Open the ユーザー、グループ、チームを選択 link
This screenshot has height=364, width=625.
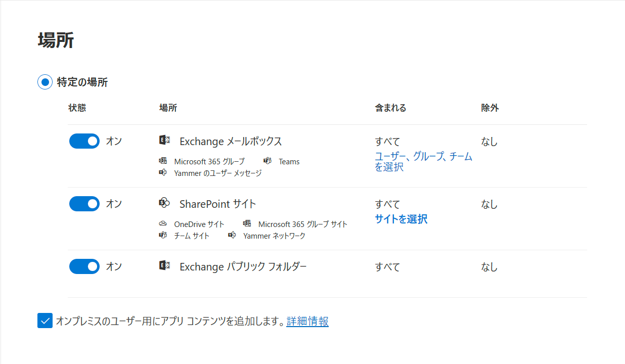click(424, 162)
